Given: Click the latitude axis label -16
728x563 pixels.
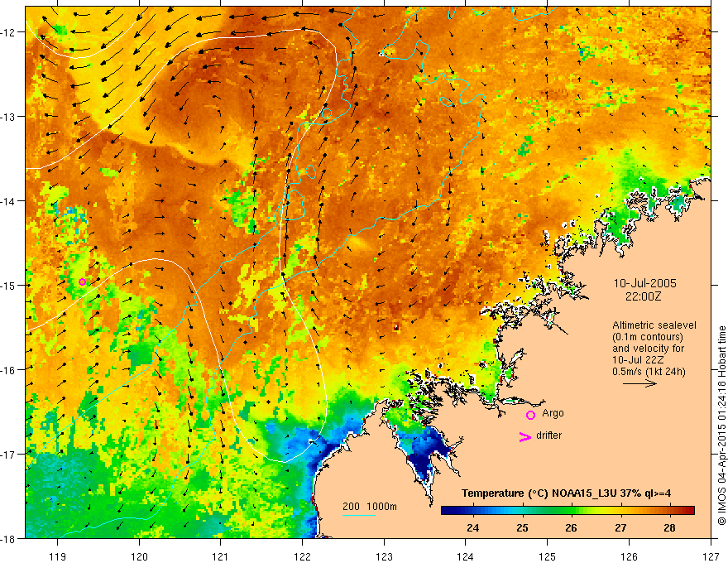Looking at the screenshot, I should (x=7, y=370).
